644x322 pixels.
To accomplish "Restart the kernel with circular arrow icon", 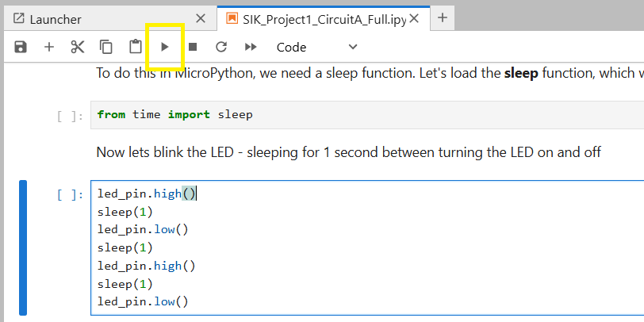I will 221,48.
